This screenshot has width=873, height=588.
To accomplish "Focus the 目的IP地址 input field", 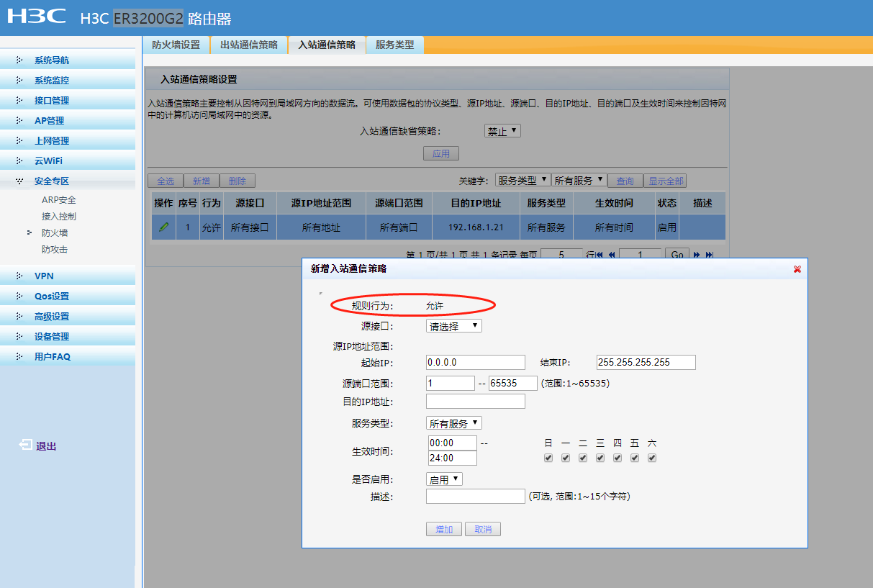I will [476, 402].
